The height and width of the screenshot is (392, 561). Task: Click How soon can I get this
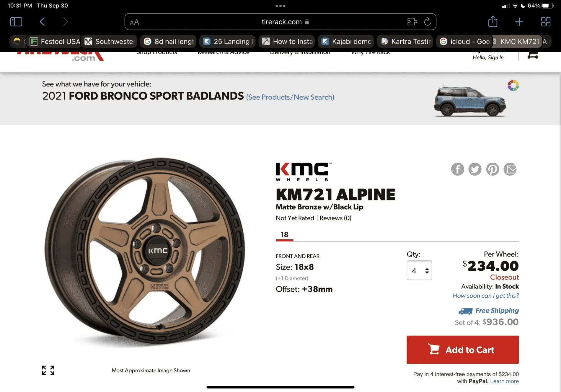(x=485, y=295)
